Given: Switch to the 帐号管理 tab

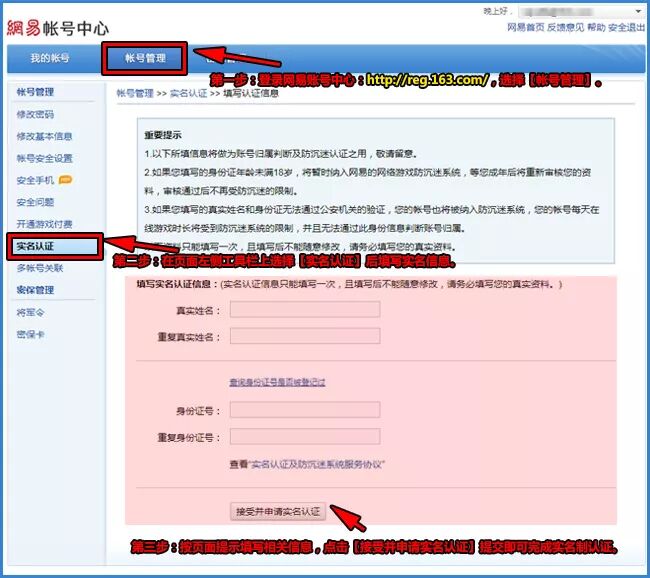Looking at the screenshot, I should [x=145, y=58].
